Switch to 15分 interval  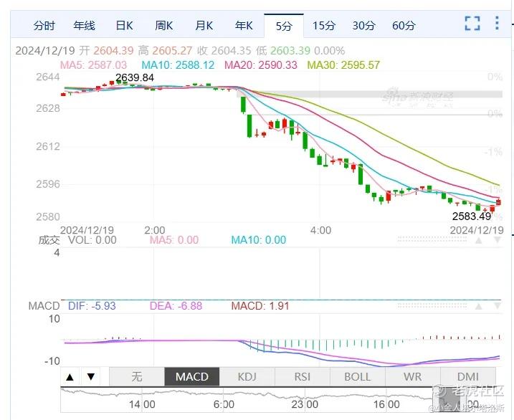tap(324, 26)
